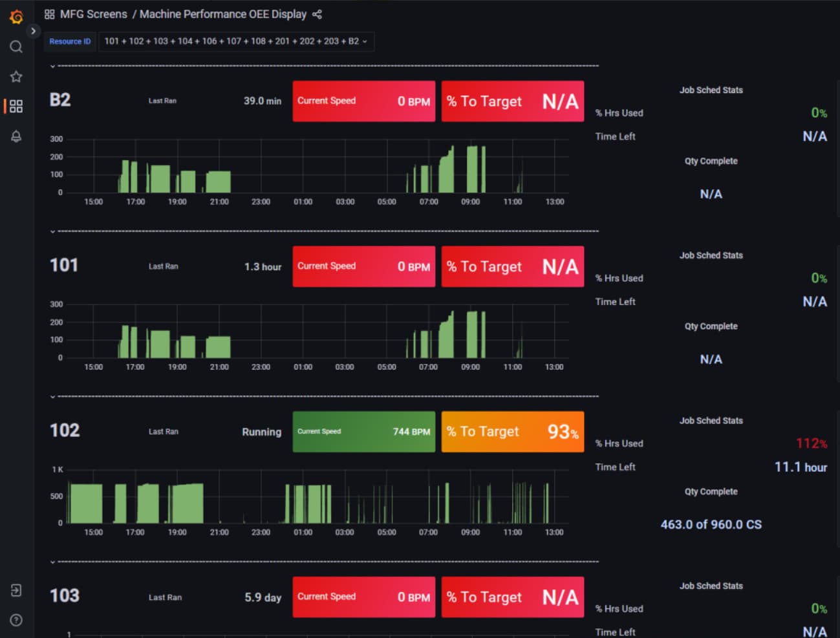840x638 pixels.
Task: Click the Machine Performance OEE Display title
Action: coord(223,14)
